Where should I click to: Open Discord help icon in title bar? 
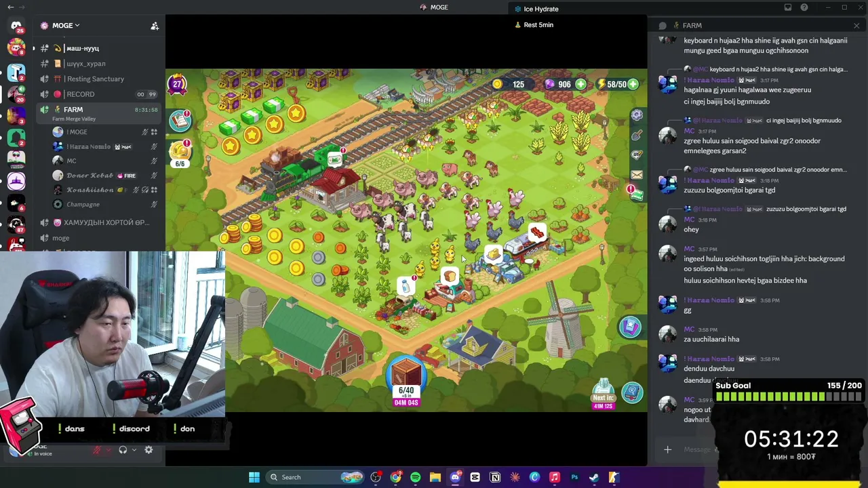coord(804,7)
